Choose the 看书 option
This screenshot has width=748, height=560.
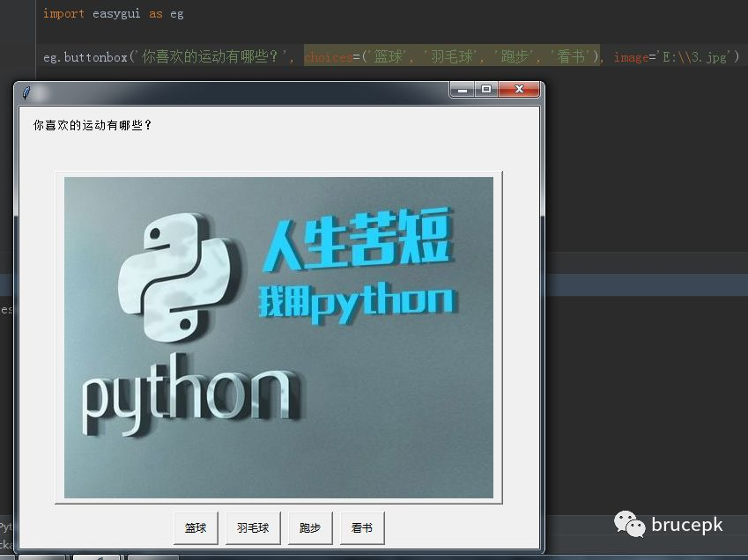coord(362,527)
